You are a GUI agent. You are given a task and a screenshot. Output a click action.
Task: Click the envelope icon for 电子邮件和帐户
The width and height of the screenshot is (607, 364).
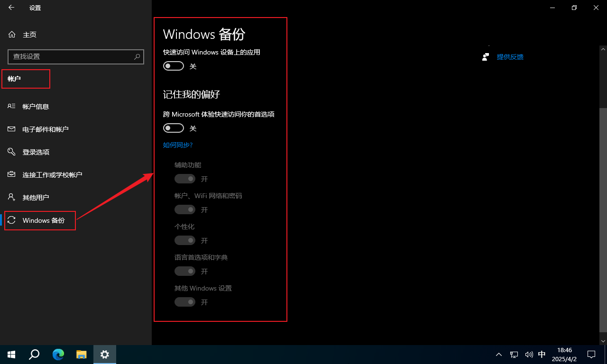pyautogui.click(x=12, y=129)
